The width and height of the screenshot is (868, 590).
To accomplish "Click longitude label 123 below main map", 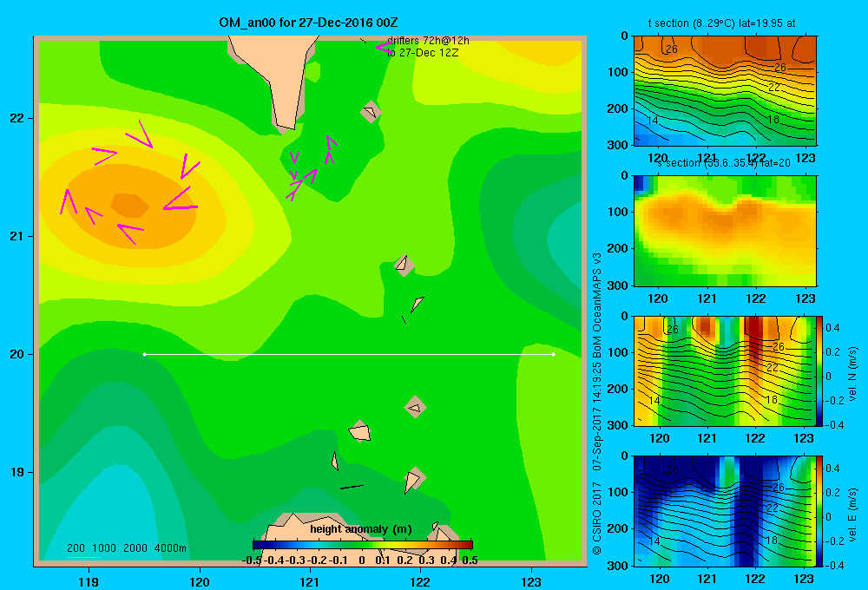I will tap(531, 581).
